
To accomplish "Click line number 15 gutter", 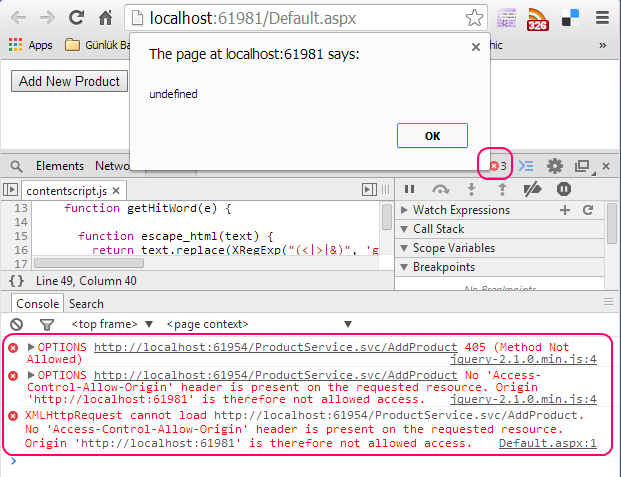I will pyautogui.click(x=21, y=236).
